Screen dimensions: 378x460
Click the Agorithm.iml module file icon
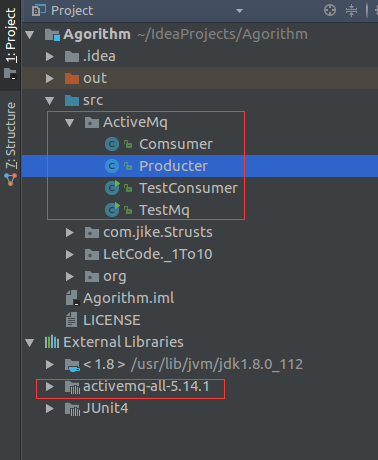tap(72, 298)
